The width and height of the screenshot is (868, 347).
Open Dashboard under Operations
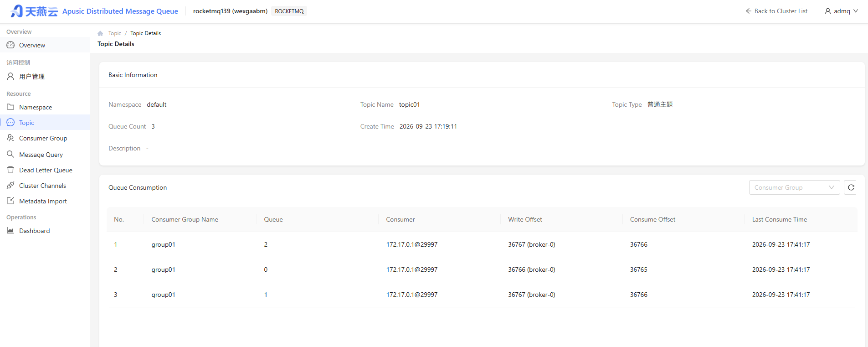pyautogui.click(x=45, y=231)
